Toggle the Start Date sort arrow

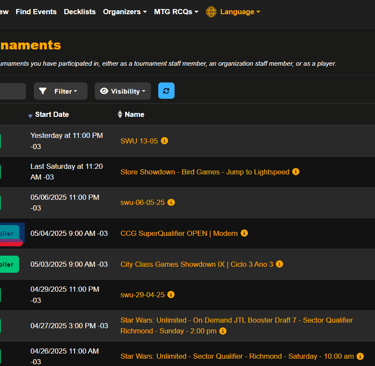tap(30, 116)
